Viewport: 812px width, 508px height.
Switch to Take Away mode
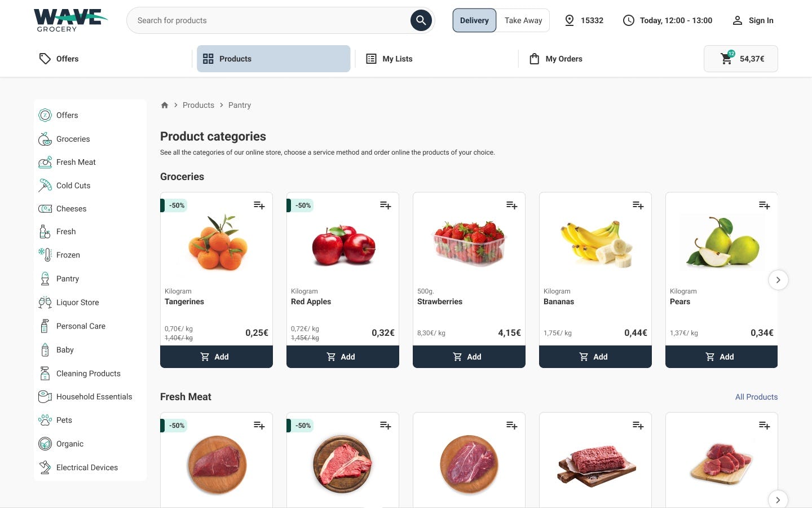click(x=523, y=20)
